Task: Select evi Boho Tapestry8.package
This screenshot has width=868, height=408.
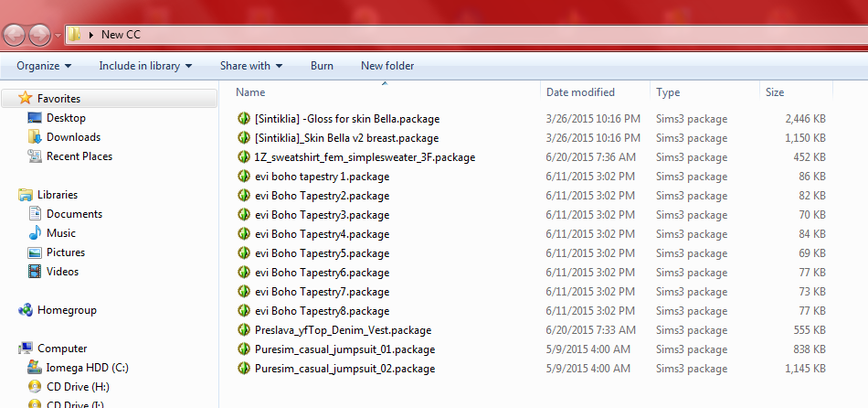Action: tap(323, 311)
